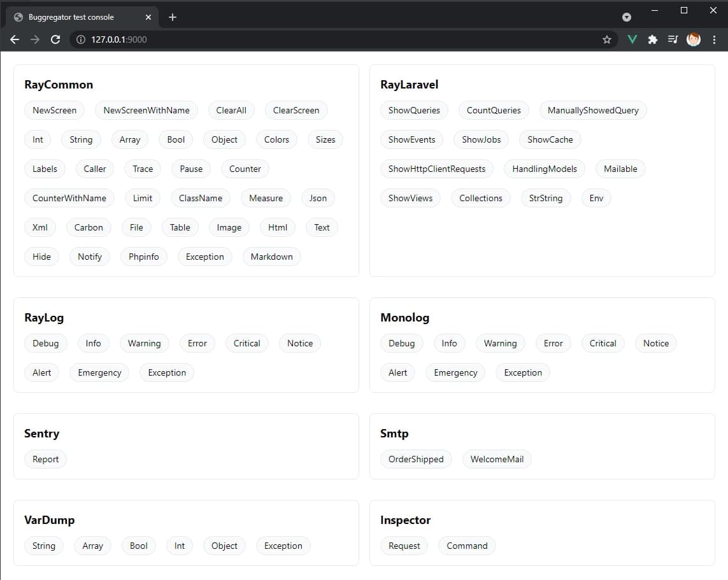Click the ClearScreen button
This screenshot has height=580, width=728.
[x=296, y=110]
